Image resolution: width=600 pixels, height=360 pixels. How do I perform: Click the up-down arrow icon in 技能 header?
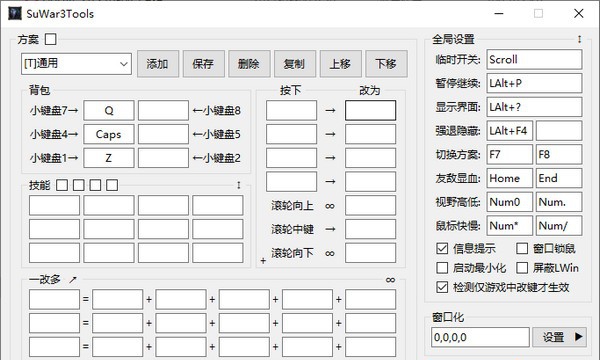pos(239,185)
